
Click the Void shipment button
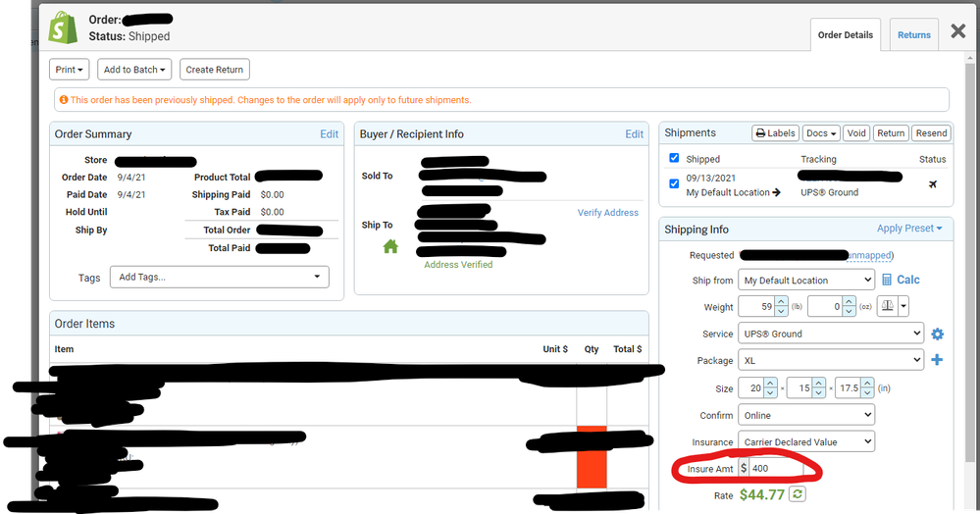click(856, 133)
